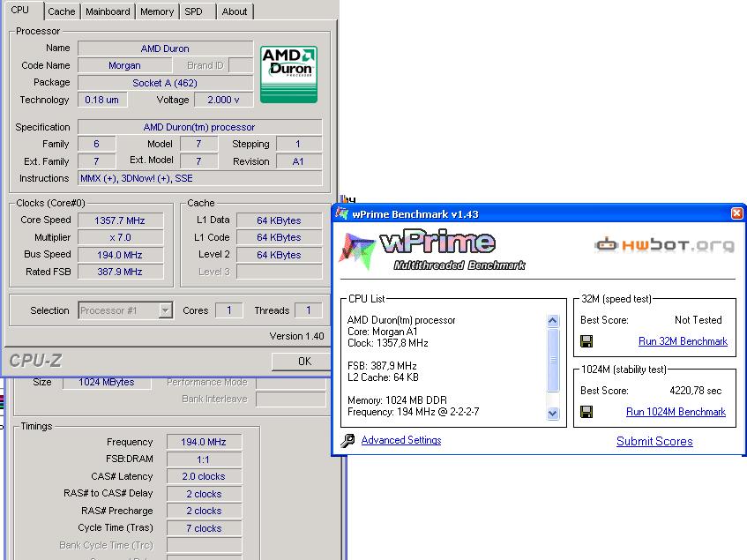
Task: Click the 32M Best Score Not Tested text
Action: [698, 320]
